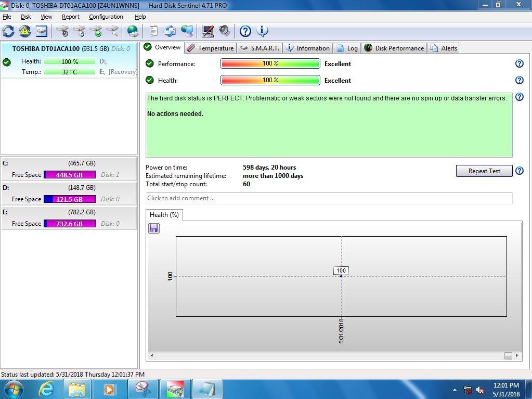Screen dimensions: 532x399
Task: Click the Performance 100% gradient bar
Action: point(270,63)
